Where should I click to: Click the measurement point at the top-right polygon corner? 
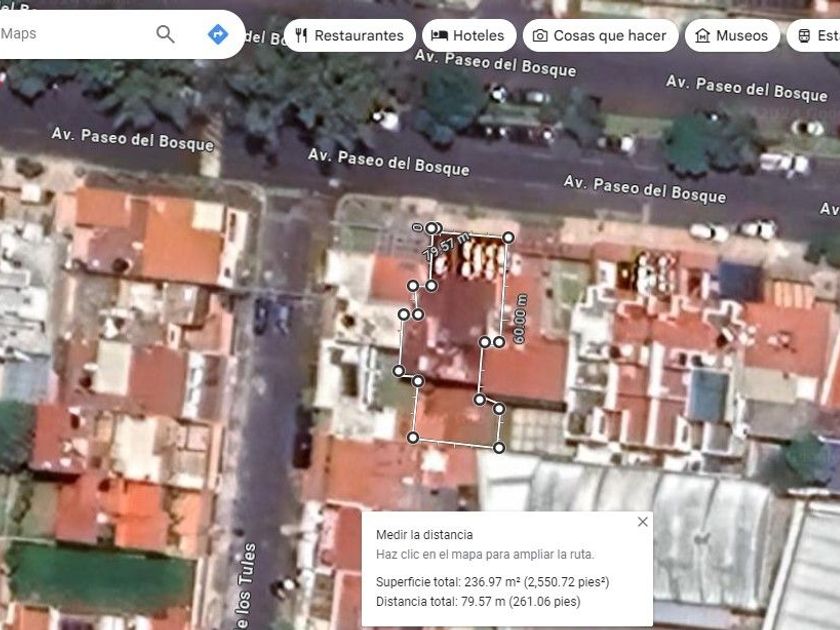pos(508,237)
